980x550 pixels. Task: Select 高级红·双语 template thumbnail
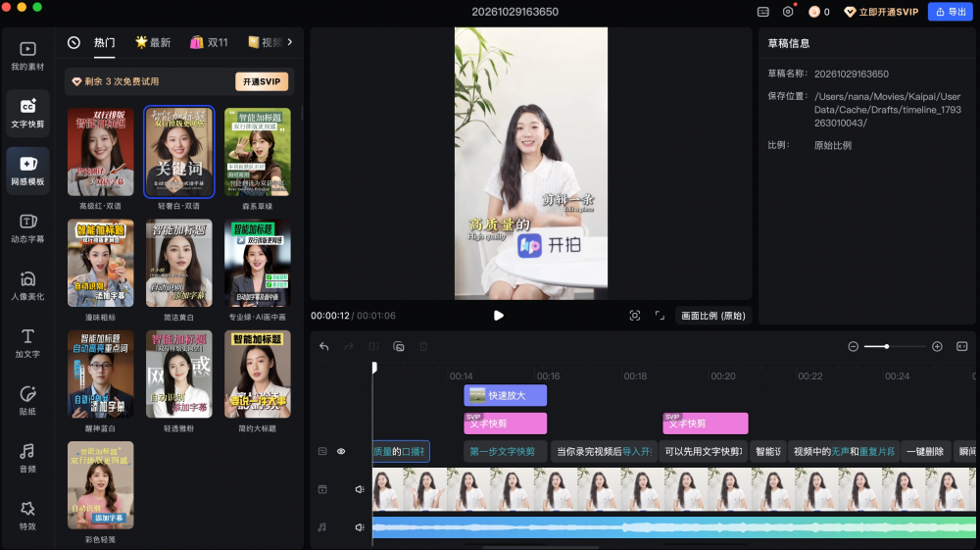pyautogui.click(x=101, y=152)
